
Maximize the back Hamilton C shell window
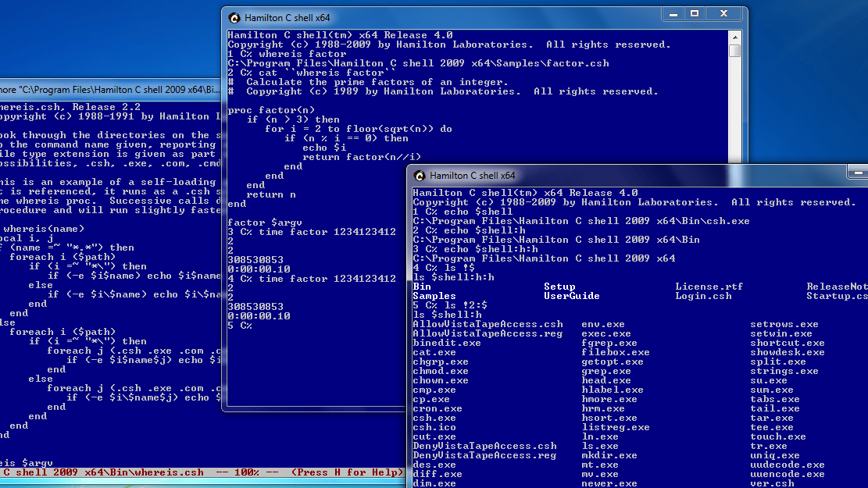point(695,14)
